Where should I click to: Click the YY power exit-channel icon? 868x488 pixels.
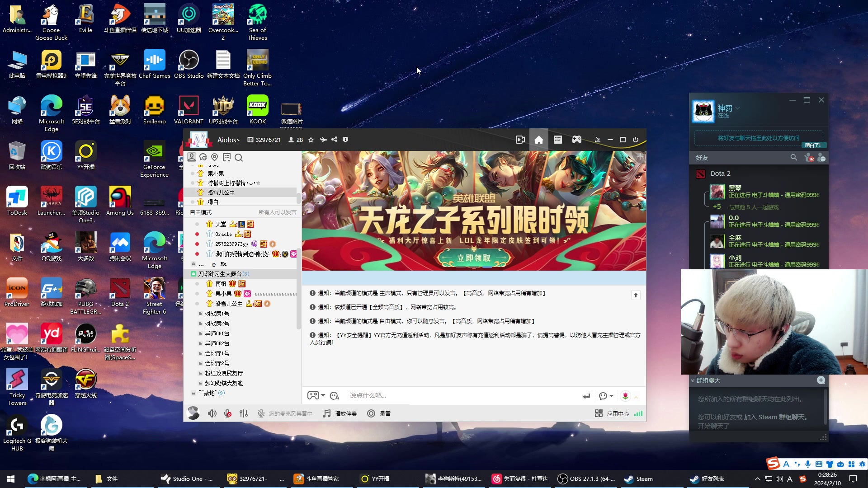coord(636,140)
